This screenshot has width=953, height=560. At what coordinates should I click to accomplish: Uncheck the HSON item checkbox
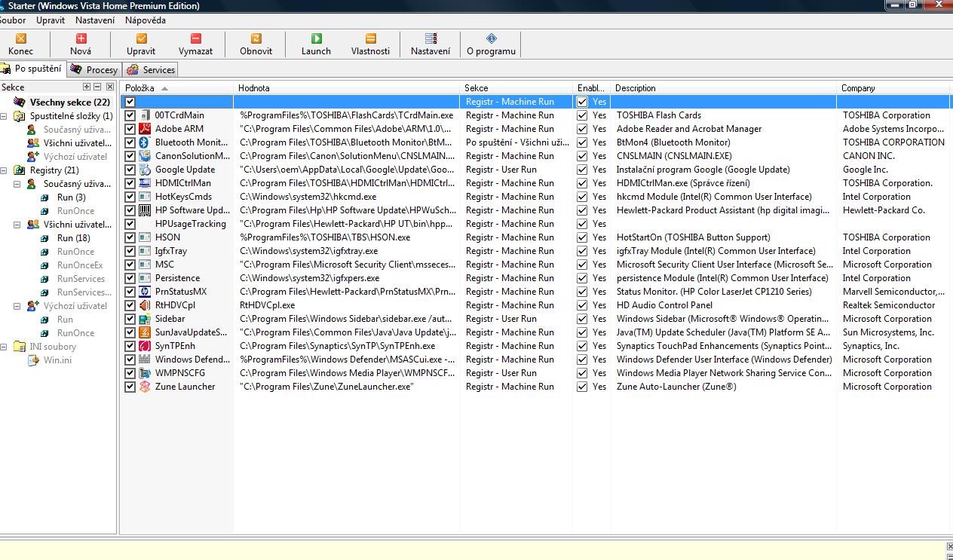click(130, 237)
